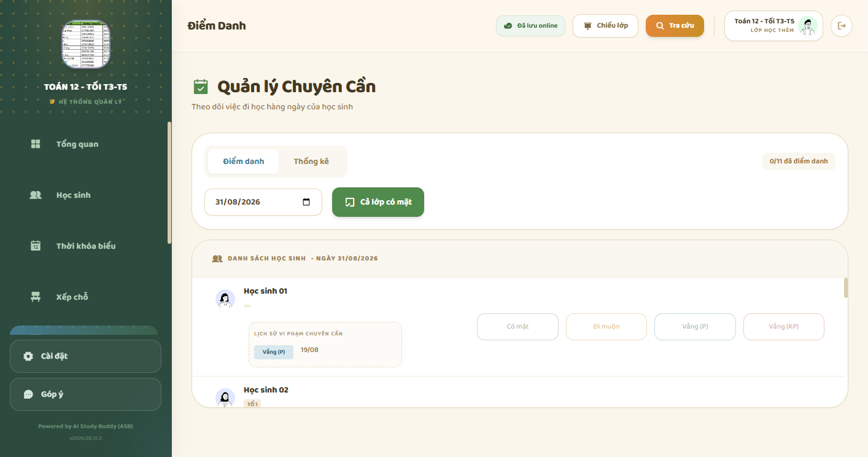Click the date field showing 31/08/2026
This screenshot has width=868, height=457.
pos(263,202)
